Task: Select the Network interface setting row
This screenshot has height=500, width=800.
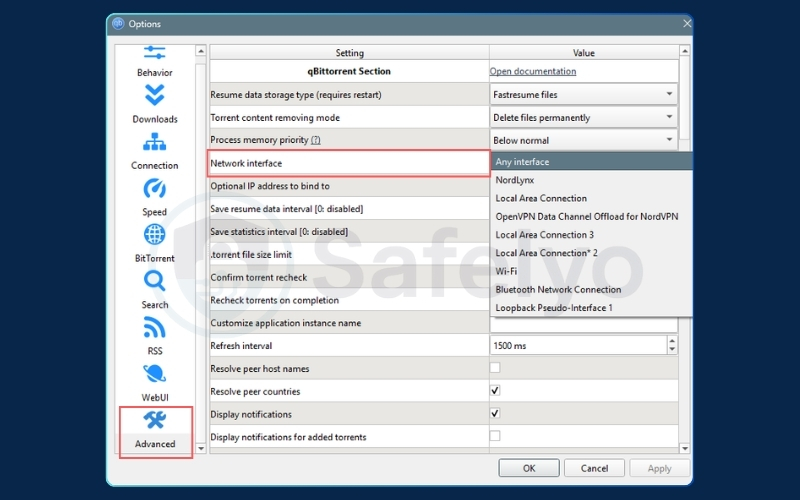Action: [x=349, y=163]
